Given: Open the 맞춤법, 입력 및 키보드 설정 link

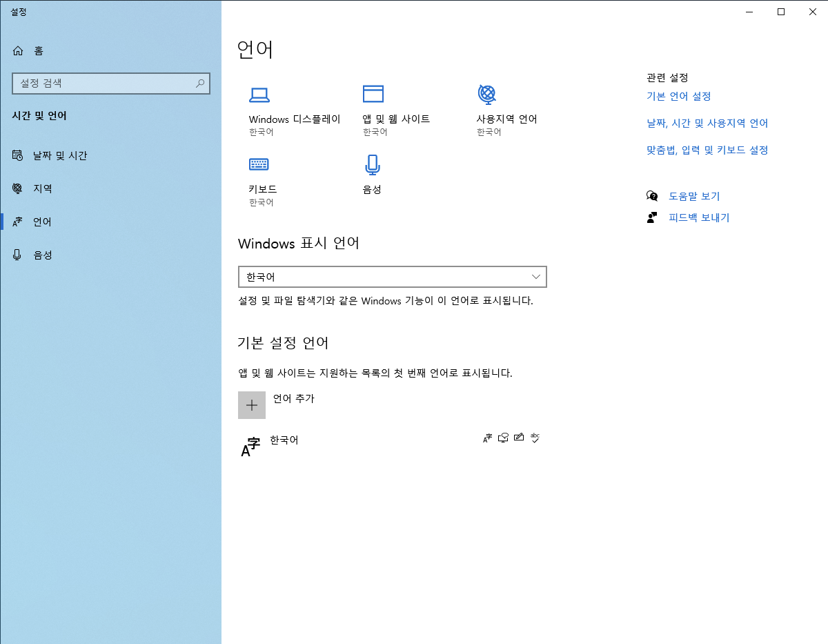Looking at the screenshot, I should click(707, 150).
